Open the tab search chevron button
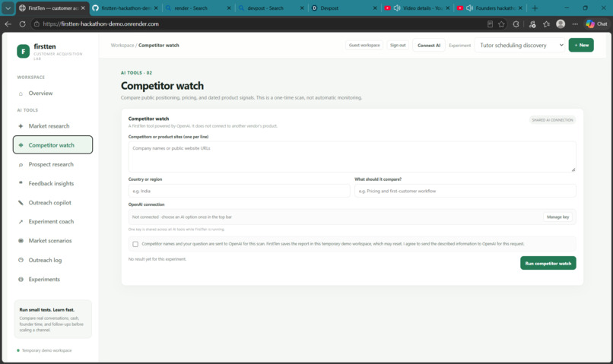Viewport: 613px width, 364px height. pyautogui.click(x=8, y=8)
